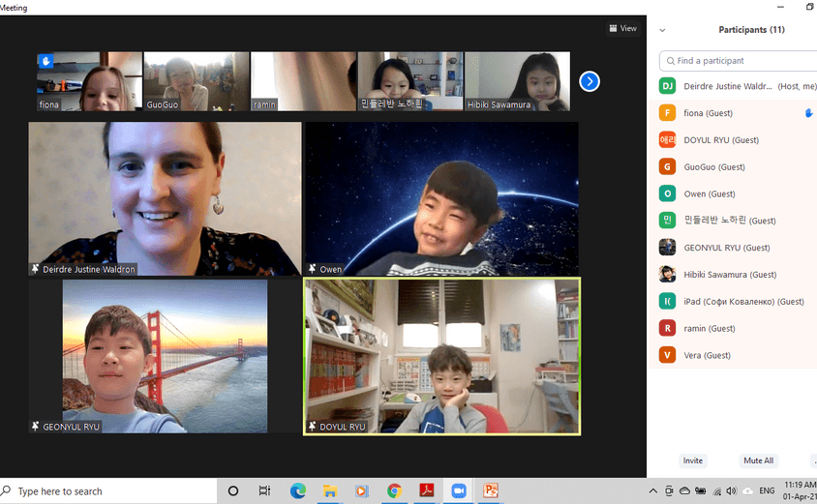817x504 pixels.
Task: Open Google Chrome from the taskbar
Action: (x=394, y=491)
